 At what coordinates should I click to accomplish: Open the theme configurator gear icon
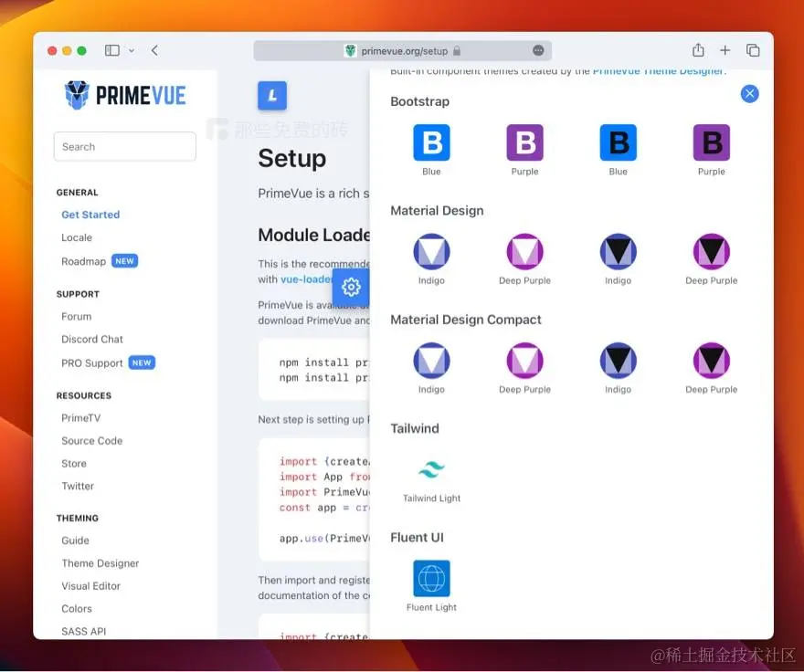(352, 288)
